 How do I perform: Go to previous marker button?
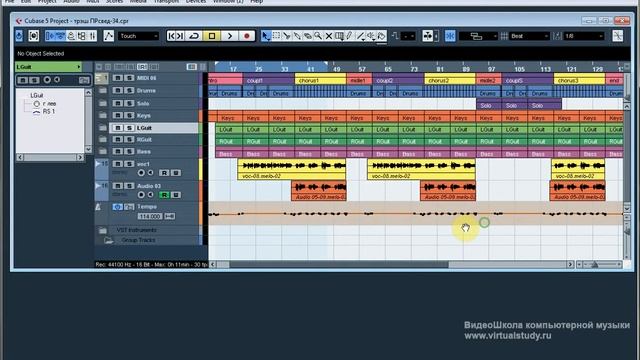(171, 36)
